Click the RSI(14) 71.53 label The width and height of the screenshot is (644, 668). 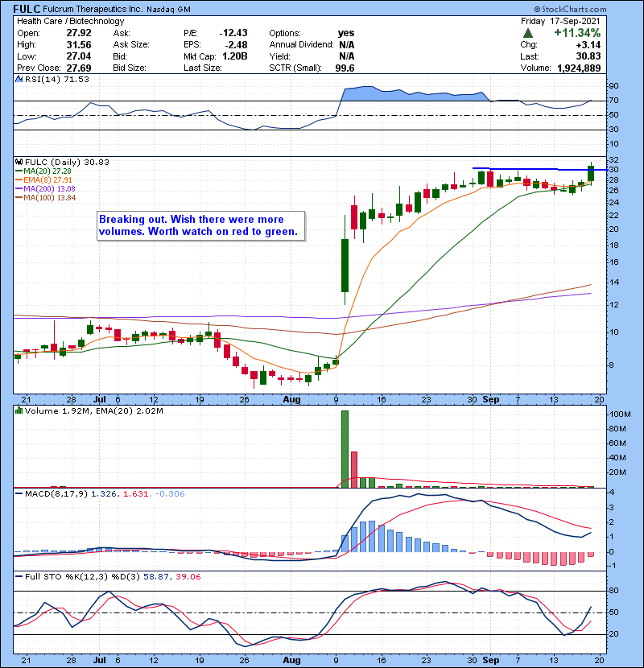point(57,79)
